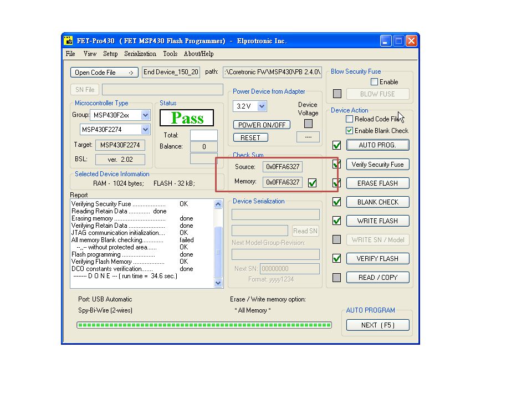The height and width of the screenshot is (399, 532).
Task: Click the 'Flash programming' done report line
Action: point(132,254)
